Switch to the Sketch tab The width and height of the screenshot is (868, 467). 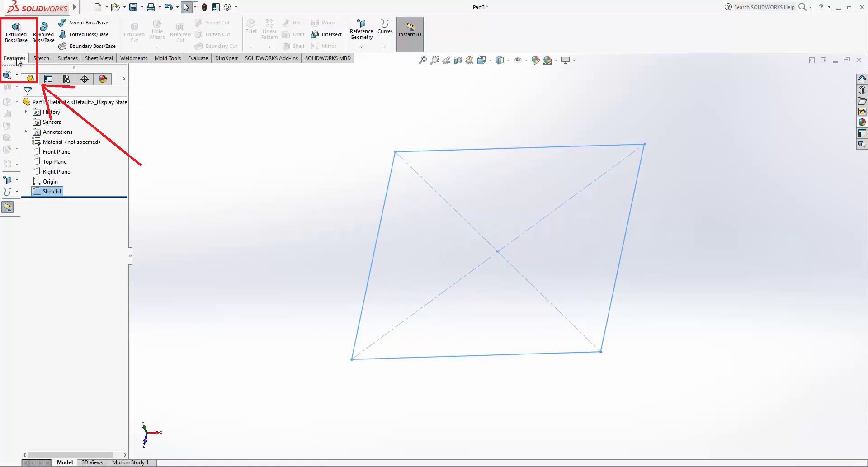click(42, 58)
